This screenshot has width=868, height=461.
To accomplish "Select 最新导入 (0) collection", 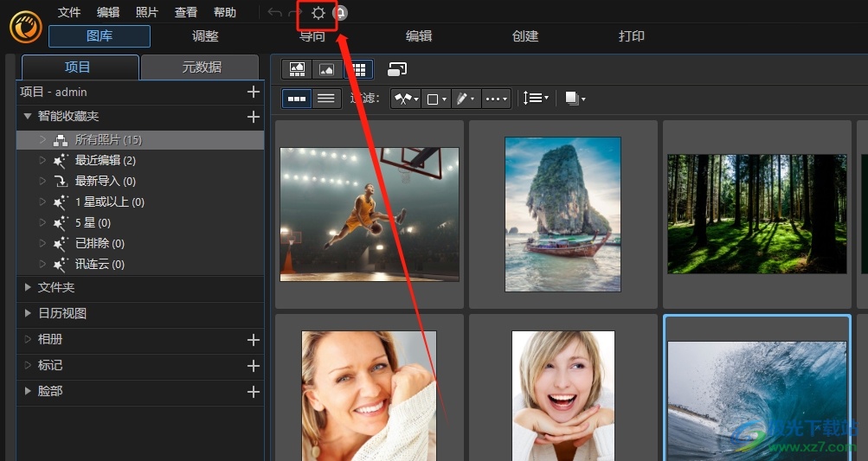I will pyautogui.click(x=140, y=181).
